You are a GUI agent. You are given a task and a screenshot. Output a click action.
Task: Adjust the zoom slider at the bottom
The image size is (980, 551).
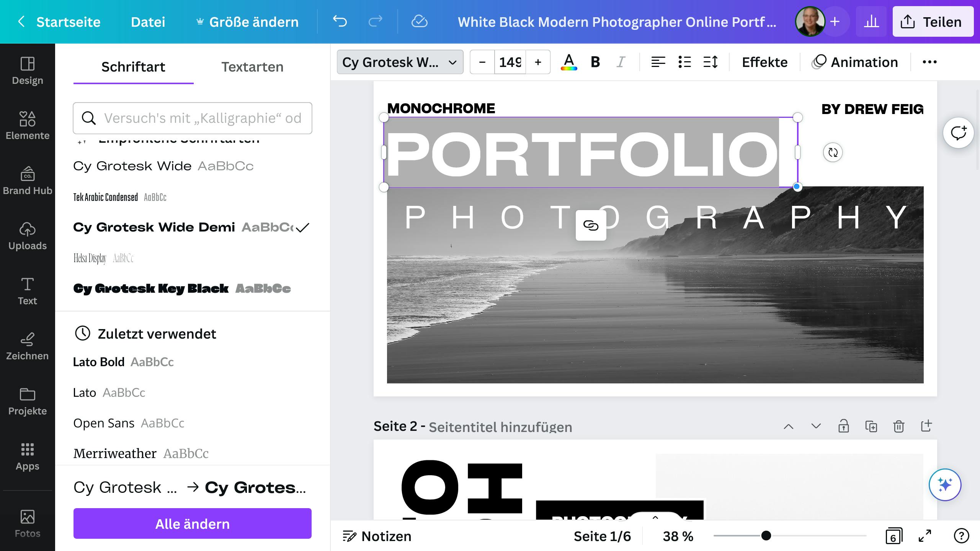tap(766, 536)
